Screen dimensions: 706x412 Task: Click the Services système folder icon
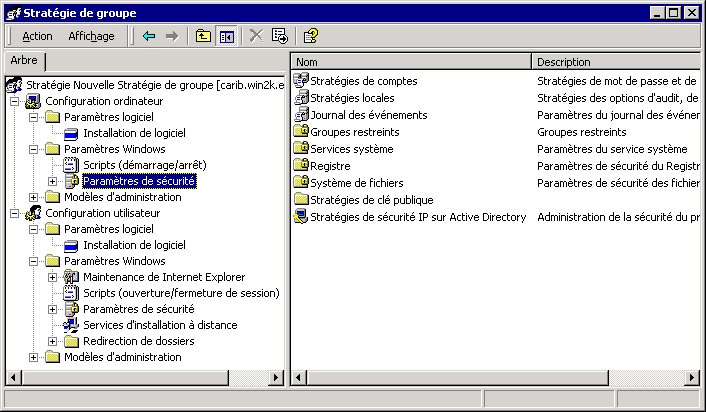[x=301, y=149]
